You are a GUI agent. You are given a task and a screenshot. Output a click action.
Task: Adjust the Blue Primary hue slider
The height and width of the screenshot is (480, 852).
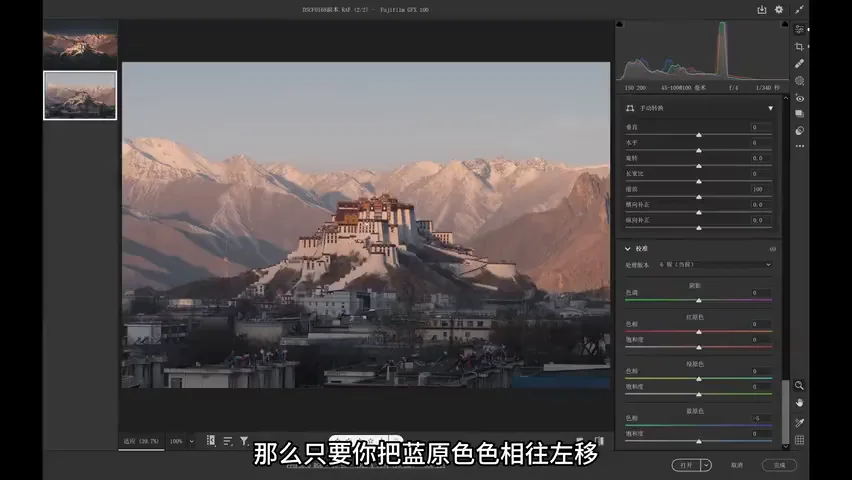[699, 426]
